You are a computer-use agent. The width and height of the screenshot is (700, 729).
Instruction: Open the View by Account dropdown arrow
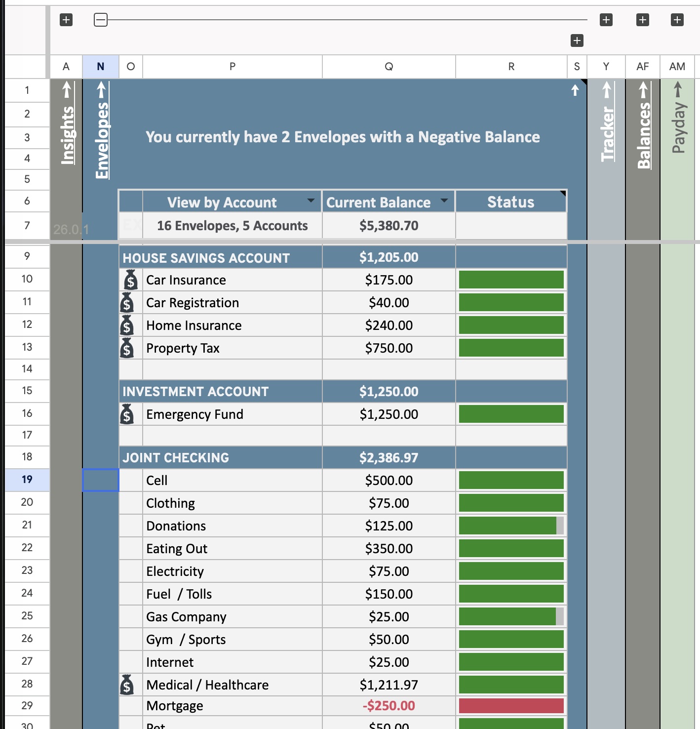[x=311, y=201]
